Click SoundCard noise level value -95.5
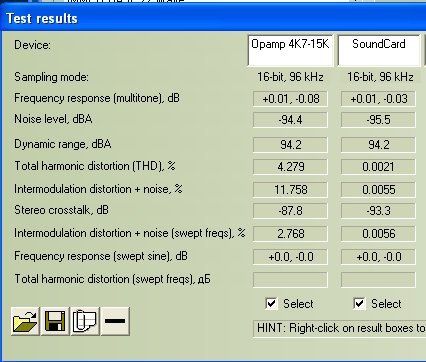 coord(378,120)
